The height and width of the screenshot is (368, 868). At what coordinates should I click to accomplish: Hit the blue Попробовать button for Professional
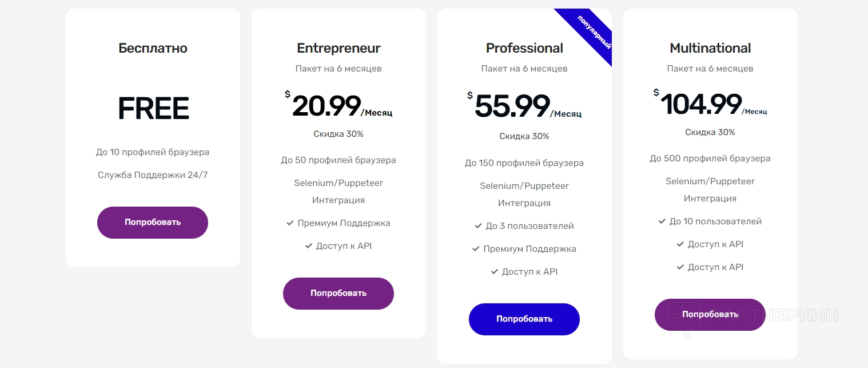(x=524, y=319)
